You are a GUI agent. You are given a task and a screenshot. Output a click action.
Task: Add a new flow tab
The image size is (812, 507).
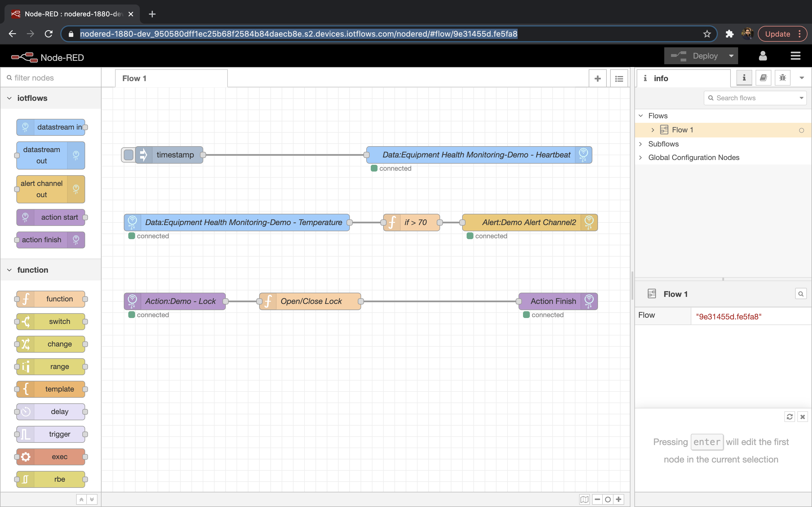[597, 79]
